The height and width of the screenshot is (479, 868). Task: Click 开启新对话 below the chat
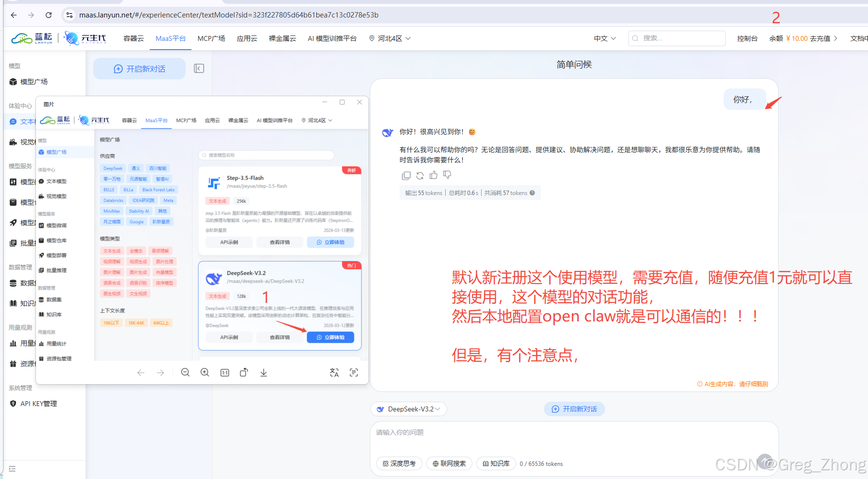pyautogui.click(x=574, y=409)
